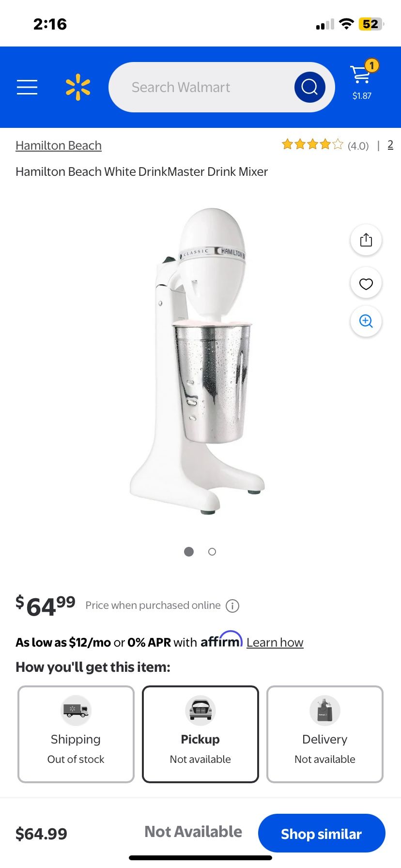This screenshot has height=868, width=401.
Task: Tap the blue search magnifier button
Action: pyautogui.click(x=309, y=87)
